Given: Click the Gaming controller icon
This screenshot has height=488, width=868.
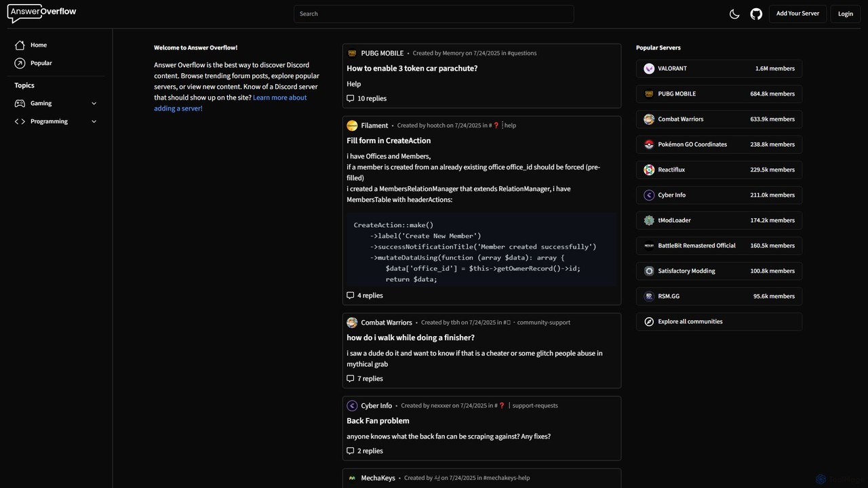Looking at the screenshot, I should [x=20, y=104].
